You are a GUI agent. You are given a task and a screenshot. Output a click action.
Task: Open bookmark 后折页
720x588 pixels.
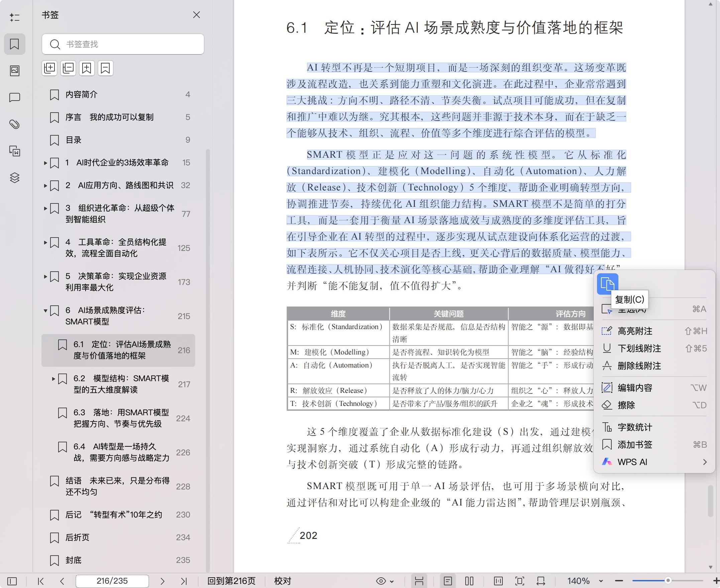pos(118,538)
